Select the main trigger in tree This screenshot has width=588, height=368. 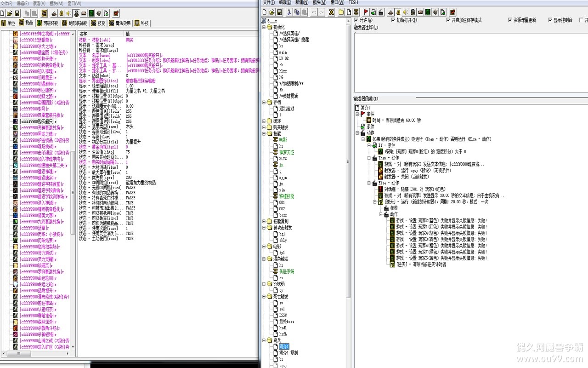(283, 52)
